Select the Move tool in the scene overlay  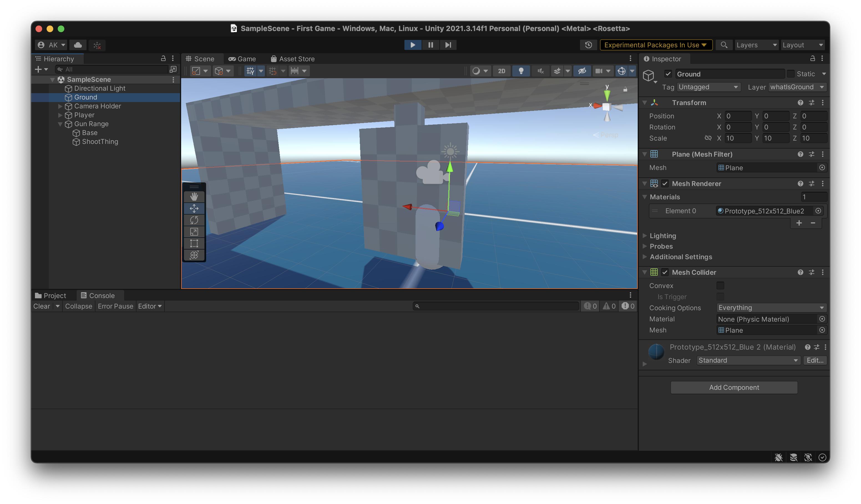194,208
